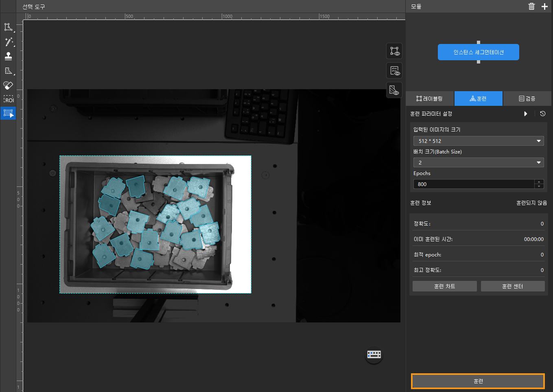Open the Batch Size dropdown showing 2
Image resolution: width=553 pixels, height=392 pixels.
tap(479, 162)
